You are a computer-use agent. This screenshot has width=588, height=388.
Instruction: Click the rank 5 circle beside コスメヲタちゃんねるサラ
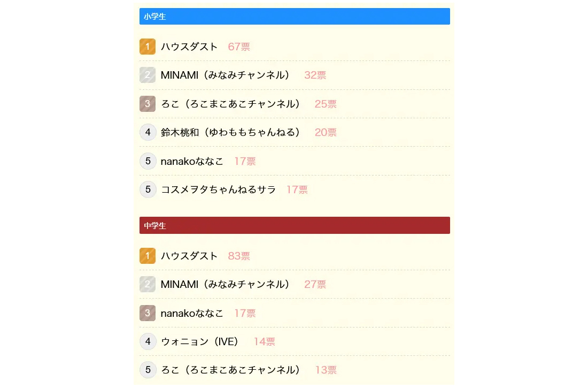point(148,189)
